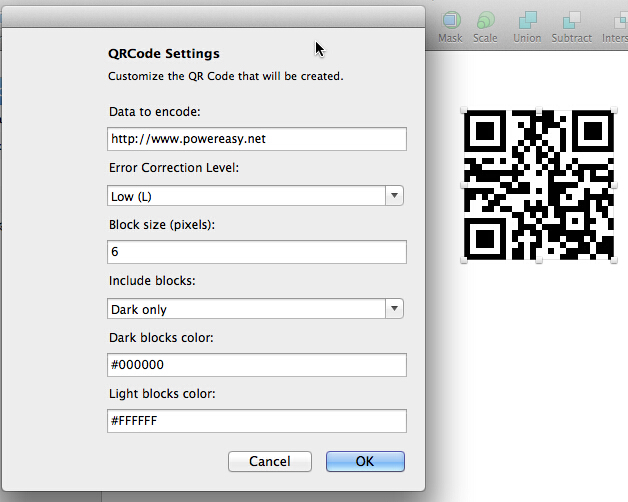Click the top-right handle of the QR code

point(612,110)
